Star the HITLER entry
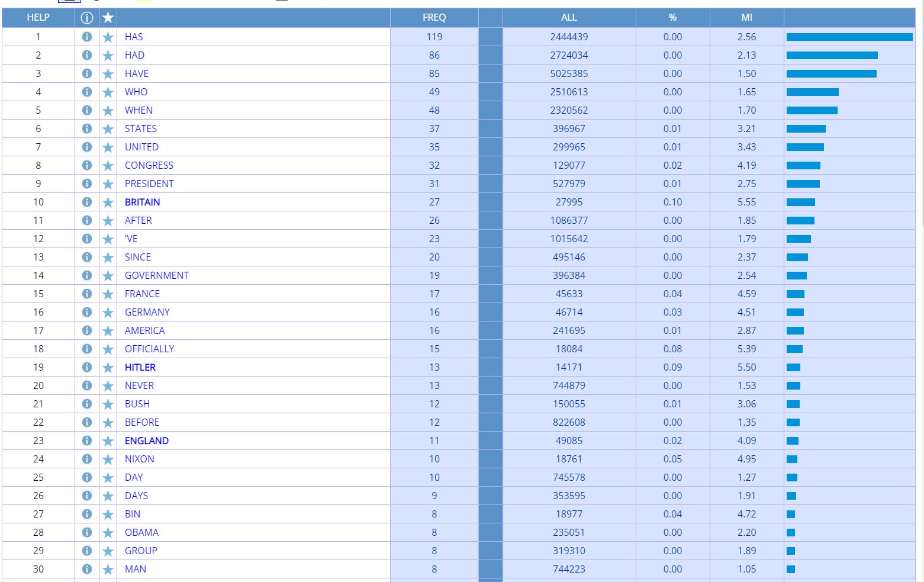 click(x=108, y=368)
